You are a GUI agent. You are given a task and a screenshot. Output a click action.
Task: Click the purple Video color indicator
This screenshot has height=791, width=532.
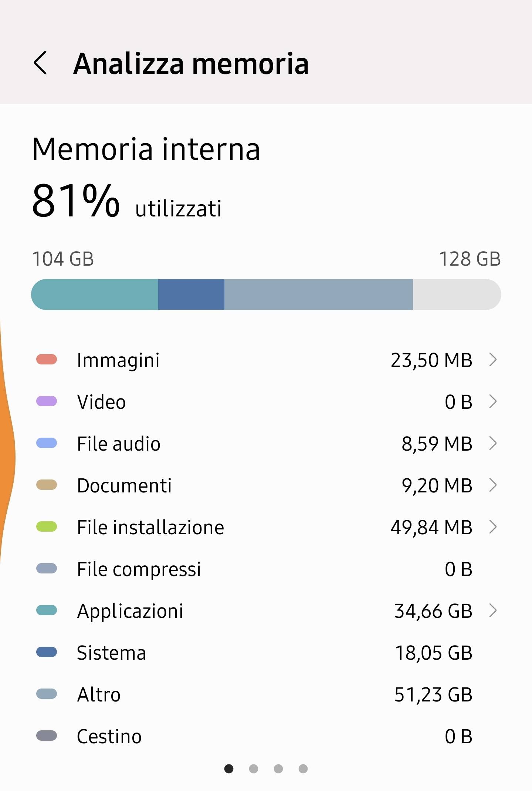[x=47, y=401]
